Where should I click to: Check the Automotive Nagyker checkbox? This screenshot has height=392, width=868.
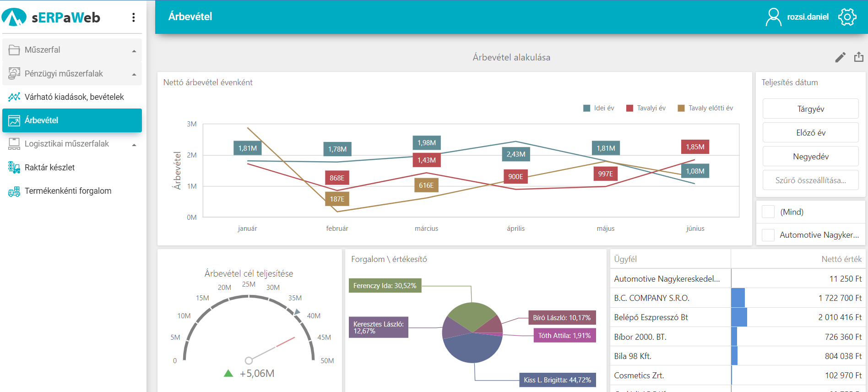[768, 235]
